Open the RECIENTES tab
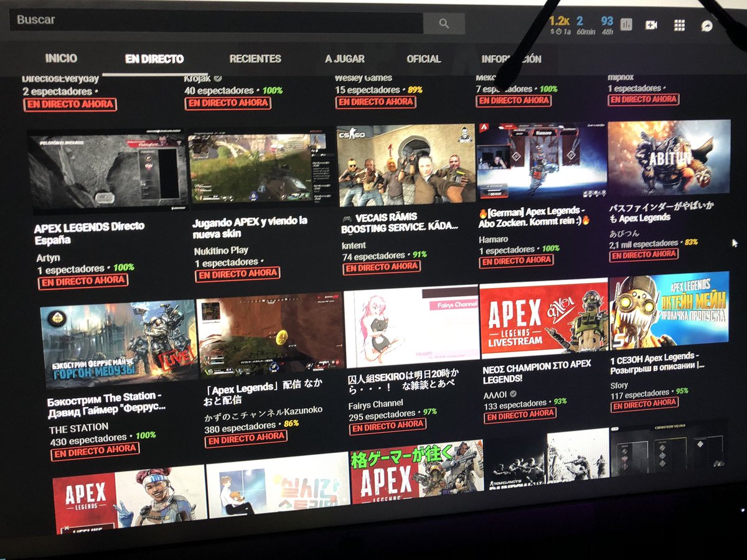747x560 pixels. point(255,58)
